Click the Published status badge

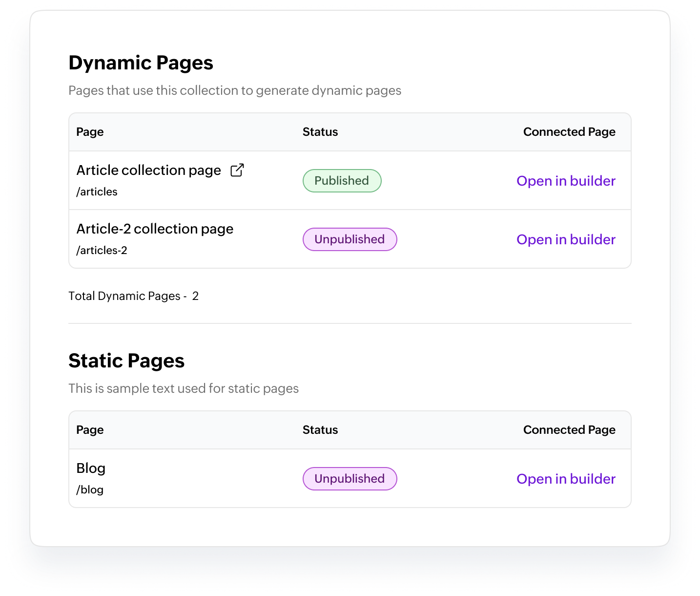[342, 181]
